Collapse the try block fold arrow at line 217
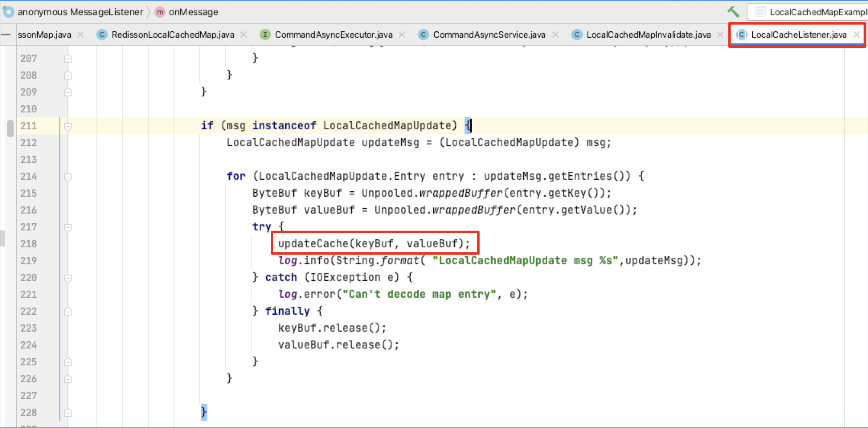 click(68, 227)
